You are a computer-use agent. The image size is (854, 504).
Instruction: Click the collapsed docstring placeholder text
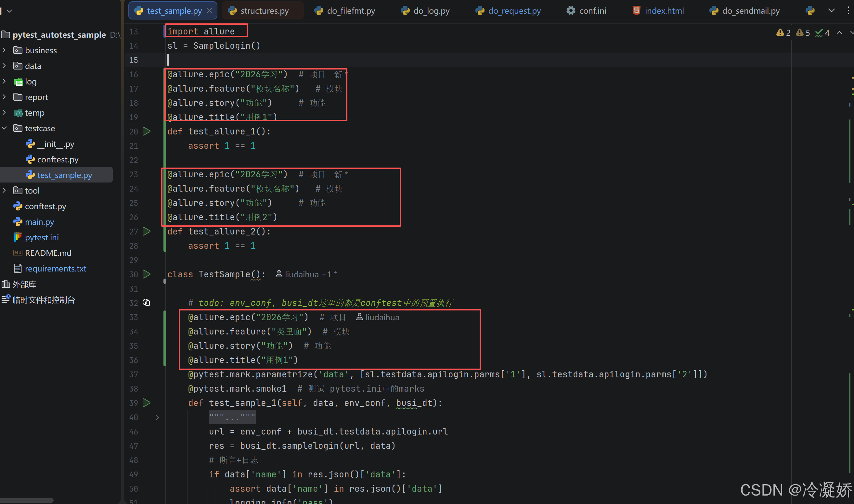click(x=232, y=417)
